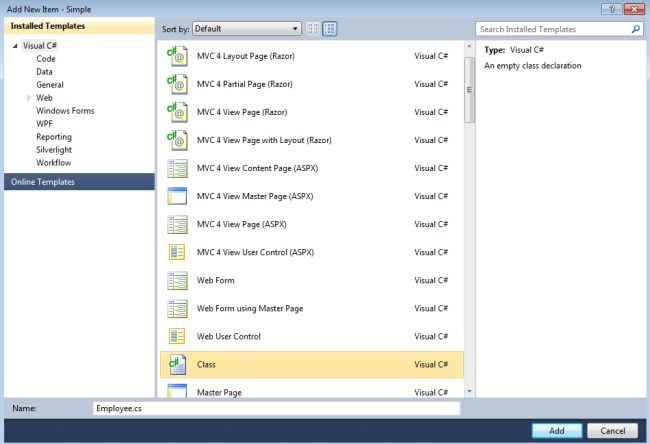Select MVC 4 View Content Page (ASPX) text
Screen dimensions: 650x444
pyautogui.click(x=257, y=168)
